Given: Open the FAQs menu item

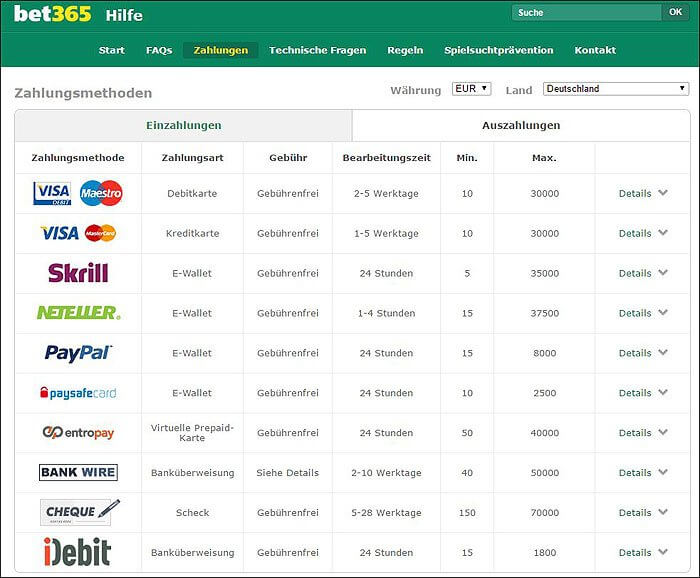Looking at the screenshot, I should point(159,50).
